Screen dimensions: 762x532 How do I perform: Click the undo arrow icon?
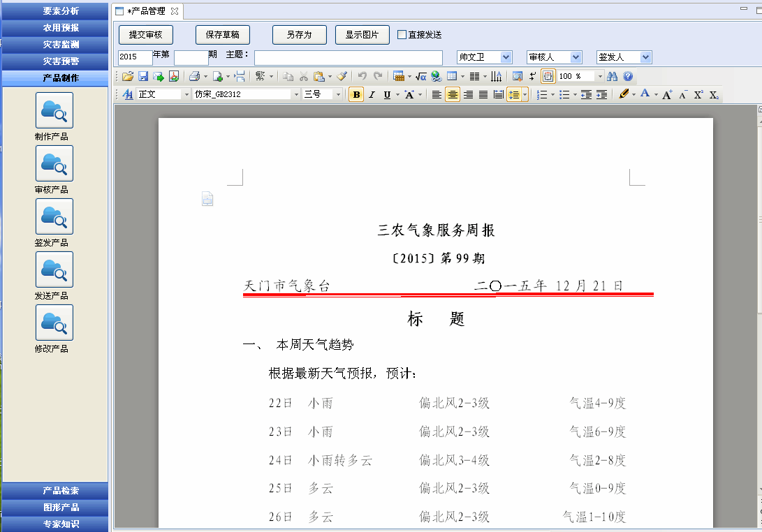pyautogui.click(x=362, y=76)
